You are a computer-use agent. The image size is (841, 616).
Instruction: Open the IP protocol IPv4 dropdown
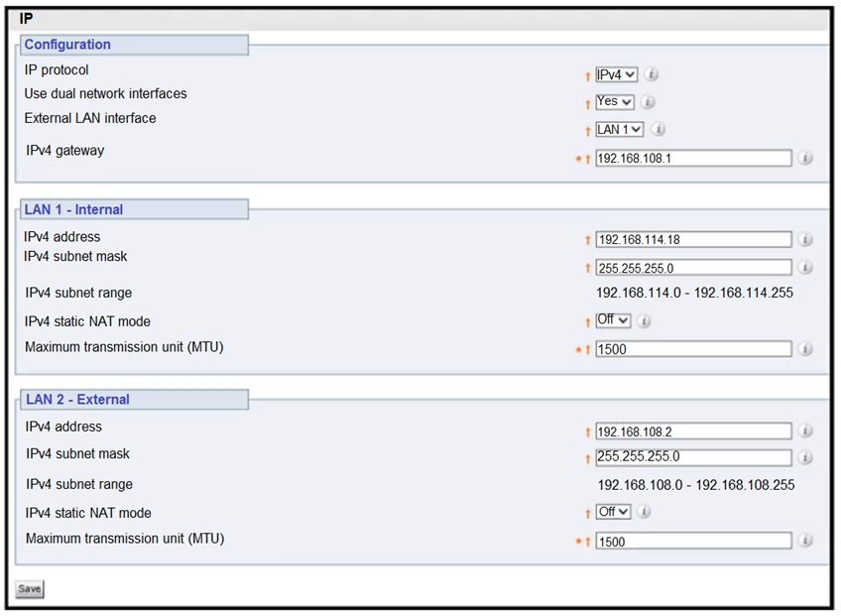tap(616, 74)
